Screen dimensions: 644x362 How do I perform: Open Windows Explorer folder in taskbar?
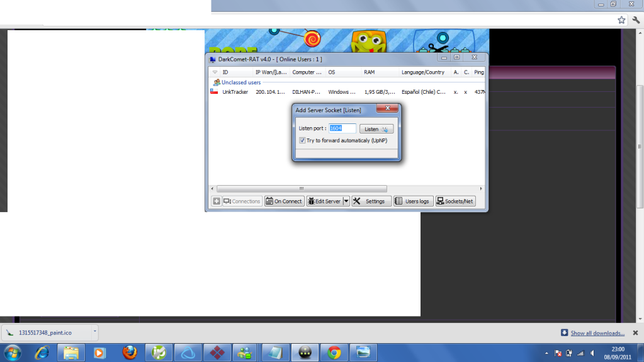[71, 353]
